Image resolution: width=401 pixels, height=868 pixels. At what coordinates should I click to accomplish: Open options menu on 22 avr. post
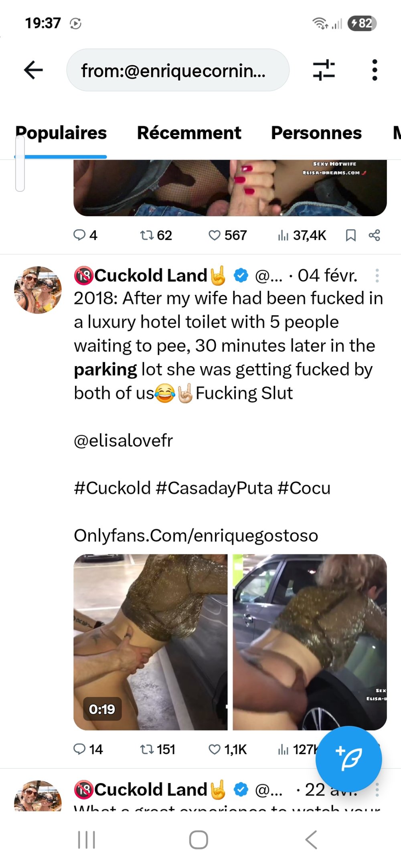(x=377, y=789)
